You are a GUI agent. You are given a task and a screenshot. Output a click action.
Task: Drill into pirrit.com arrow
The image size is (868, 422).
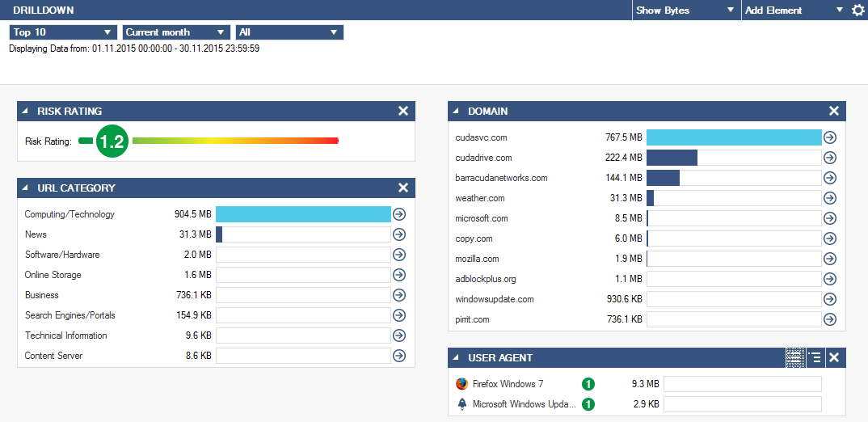click(x=829, y=319)
